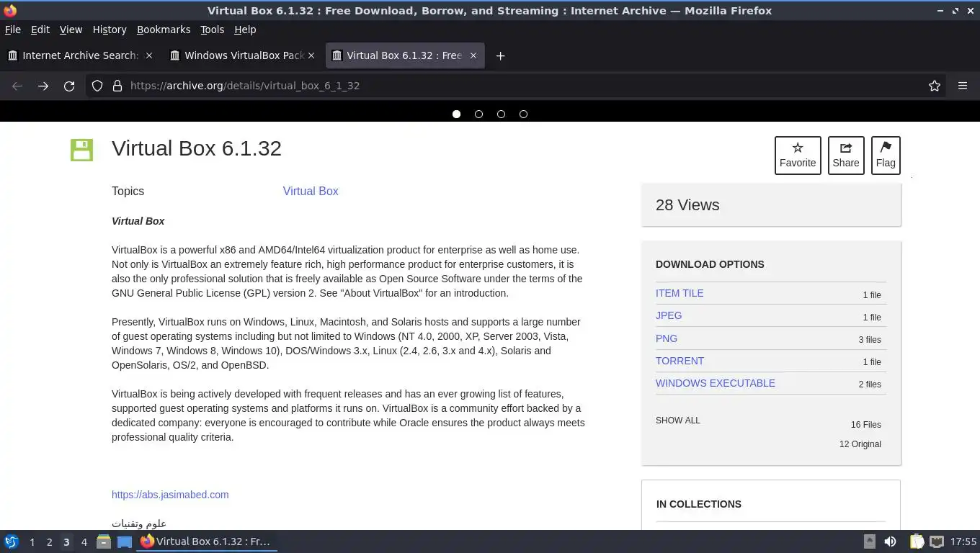Screen dimensions: 980x553
Task: Select the first carousel dot
Action: tap(456, 114)
